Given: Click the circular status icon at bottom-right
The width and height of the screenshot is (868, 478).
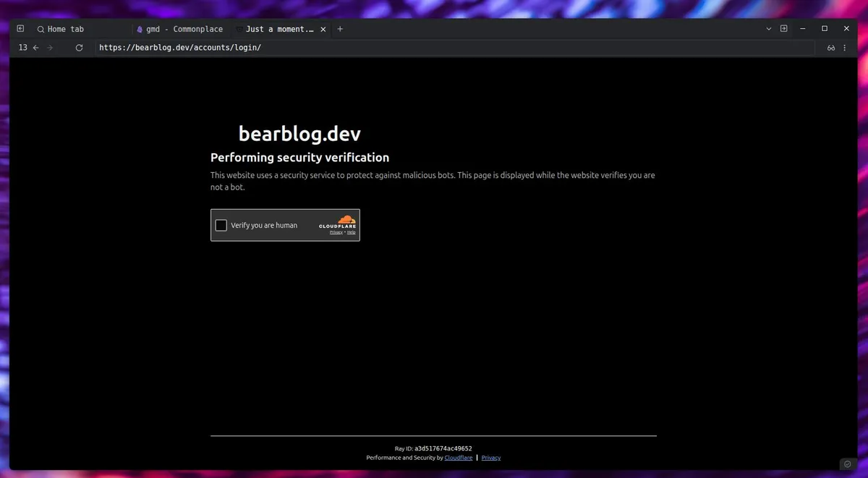Looking at the screenshot, I should point(848,464).
